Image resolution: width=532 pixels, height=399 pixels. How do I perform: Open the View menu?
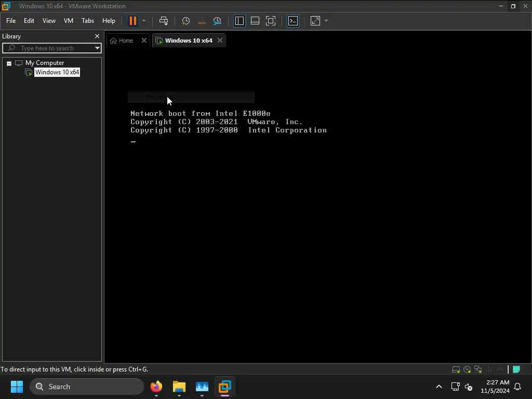pos(49,21)
